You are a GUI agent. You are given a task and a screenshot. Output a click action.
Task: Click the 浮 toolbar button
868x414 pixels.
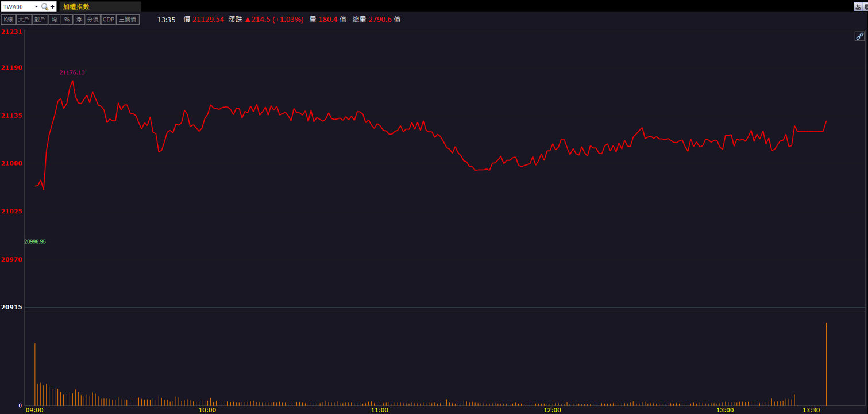79,20
